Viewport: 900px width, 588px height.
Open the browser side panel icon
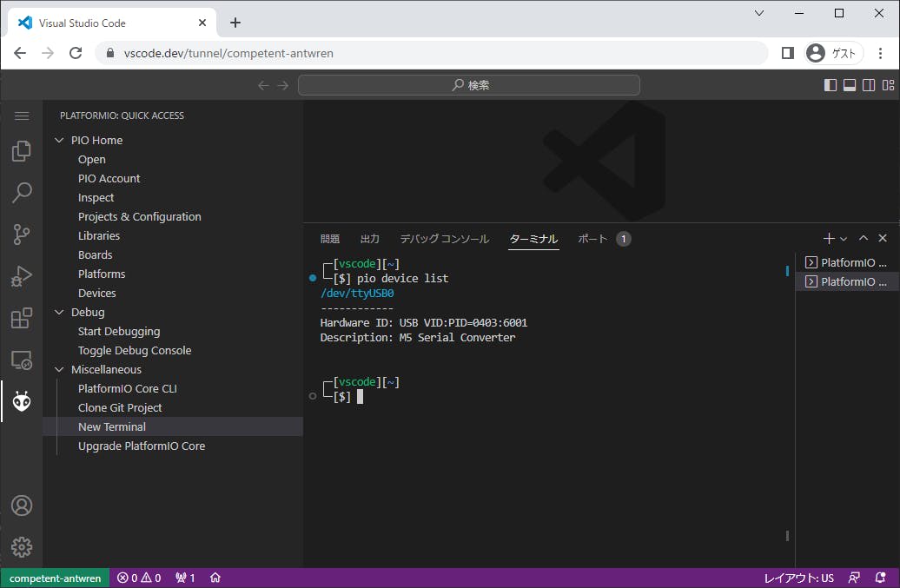click(787, 53)
